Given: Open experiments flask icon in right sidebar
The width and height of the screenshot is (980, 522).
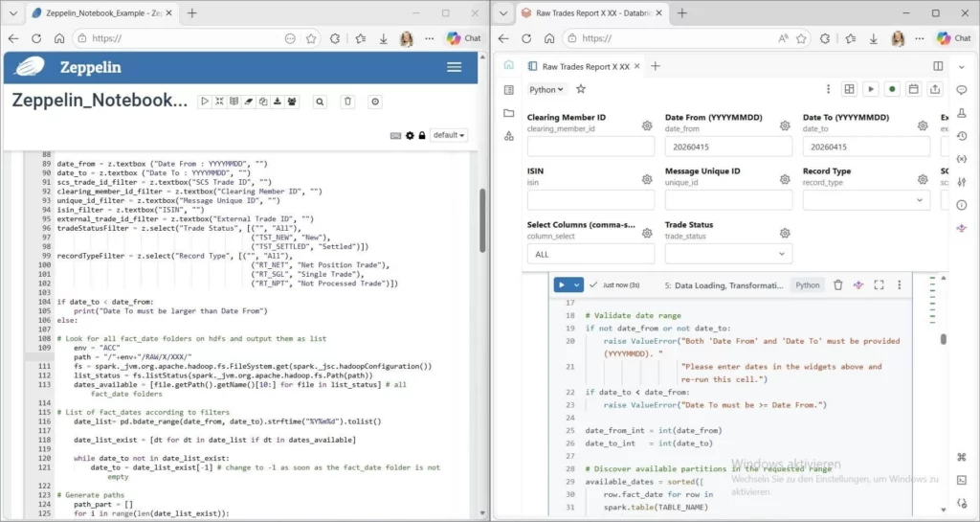Looking at the screenshot, I should 962,113.
